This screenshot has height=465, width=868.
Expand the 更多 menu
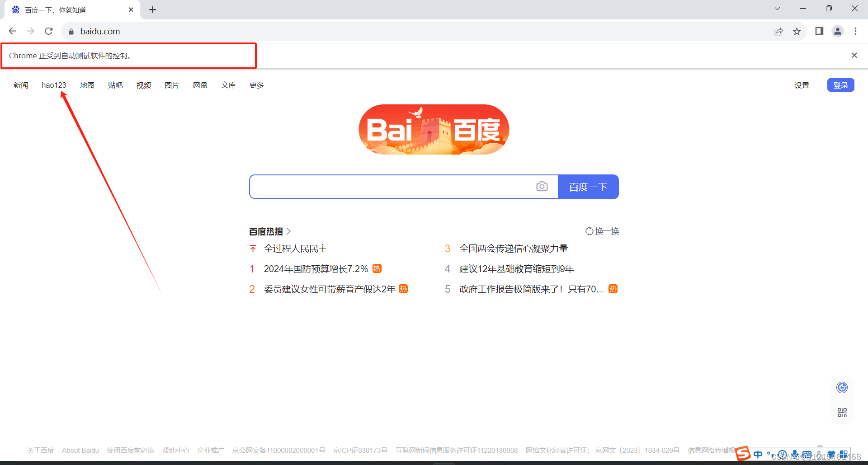pyautogui.click(x=257, y=85)
